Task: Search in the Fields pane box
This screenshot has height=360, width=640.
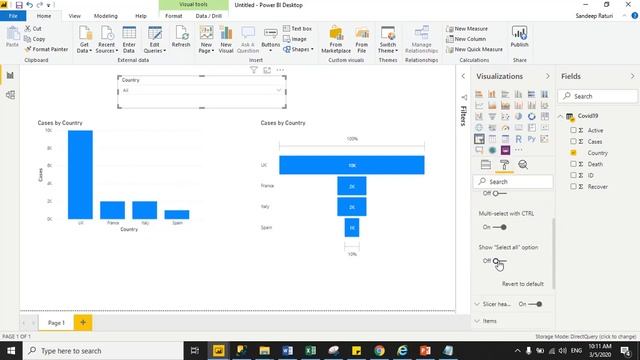Action: 598,96
